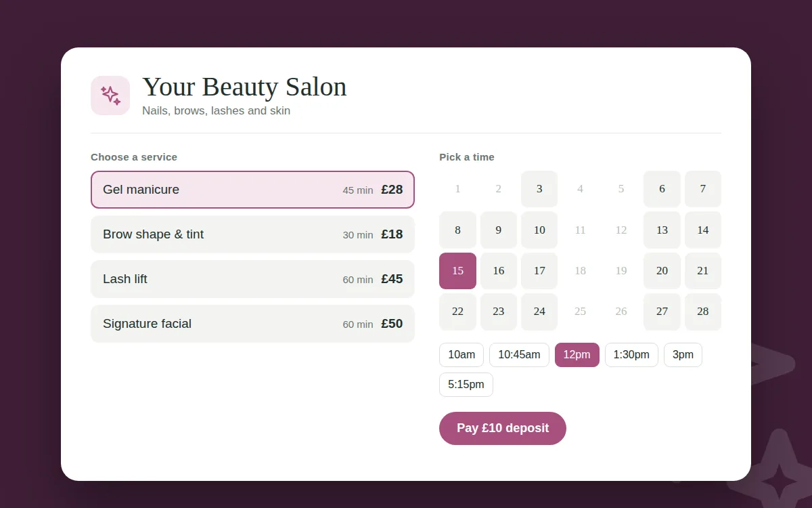The height and width of the screenshot is (508, 812).
Task: Pay the £10 deposit
Action: [503, 428]
